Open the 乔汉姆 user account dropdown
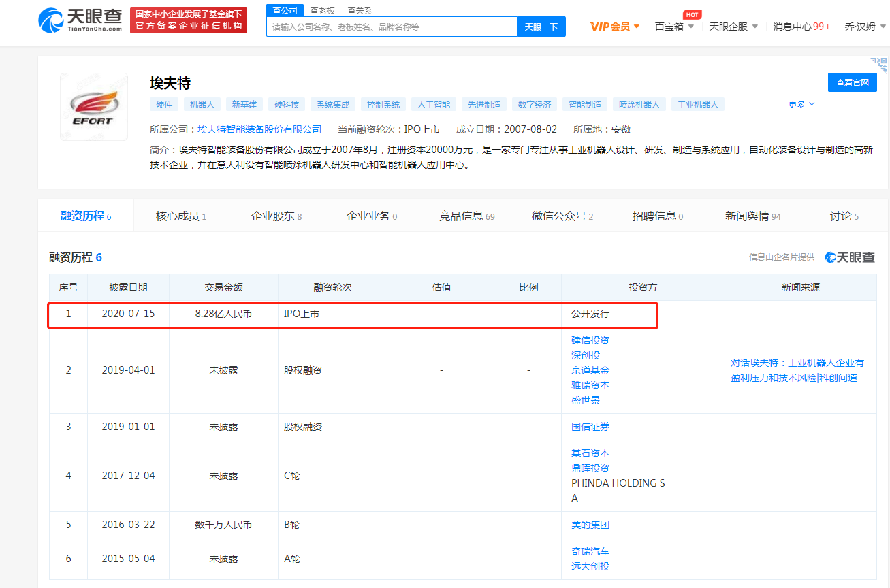Viewport: 890px width, 588px height. pos(865,27)
